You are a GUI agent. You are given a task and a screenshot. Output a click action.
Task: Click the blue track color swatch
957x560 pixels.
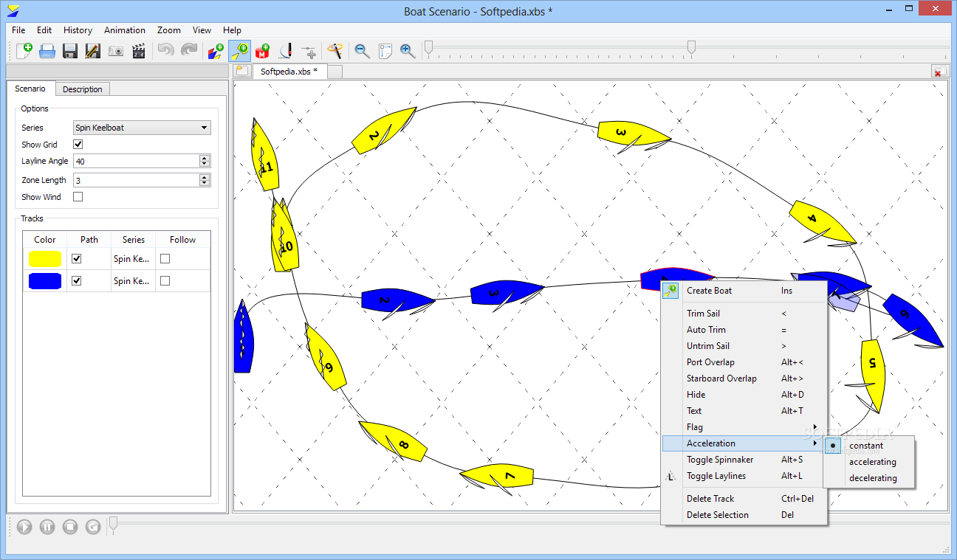(x=45, y=281)
